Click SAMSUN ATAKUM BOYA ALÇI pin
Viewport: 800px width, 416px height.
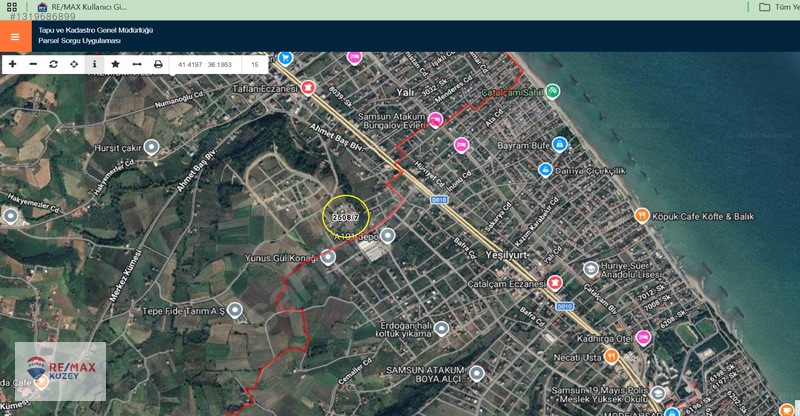point(477,374)
